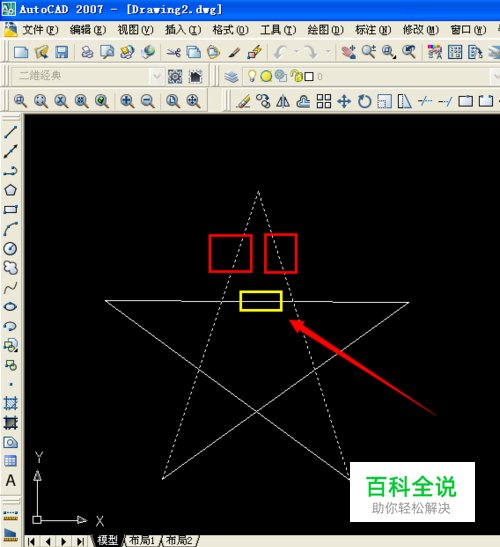Toggle layer freeze sun icon

click(x=266, y=76)
